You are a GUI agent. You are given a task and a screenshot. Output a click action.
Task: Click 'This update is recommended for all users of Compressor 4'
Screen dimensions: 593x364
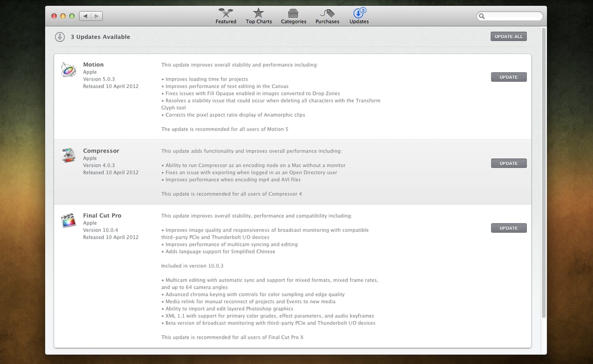pyautogui.click(x=232, y=194)
